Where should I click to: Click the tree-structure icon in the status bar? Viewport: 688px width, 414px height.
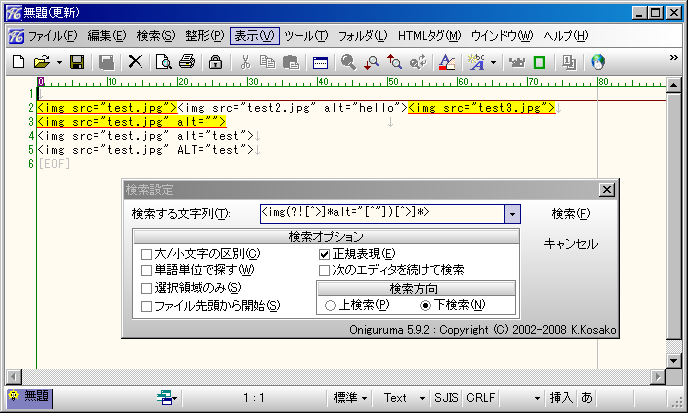click(165, 398)
